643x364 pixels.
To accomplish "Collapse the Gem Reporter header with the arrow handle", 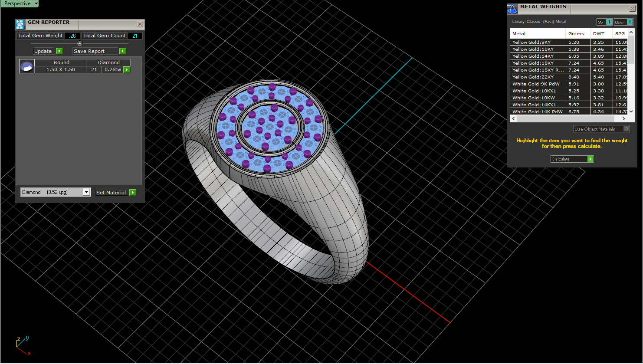I will [79, 43].
